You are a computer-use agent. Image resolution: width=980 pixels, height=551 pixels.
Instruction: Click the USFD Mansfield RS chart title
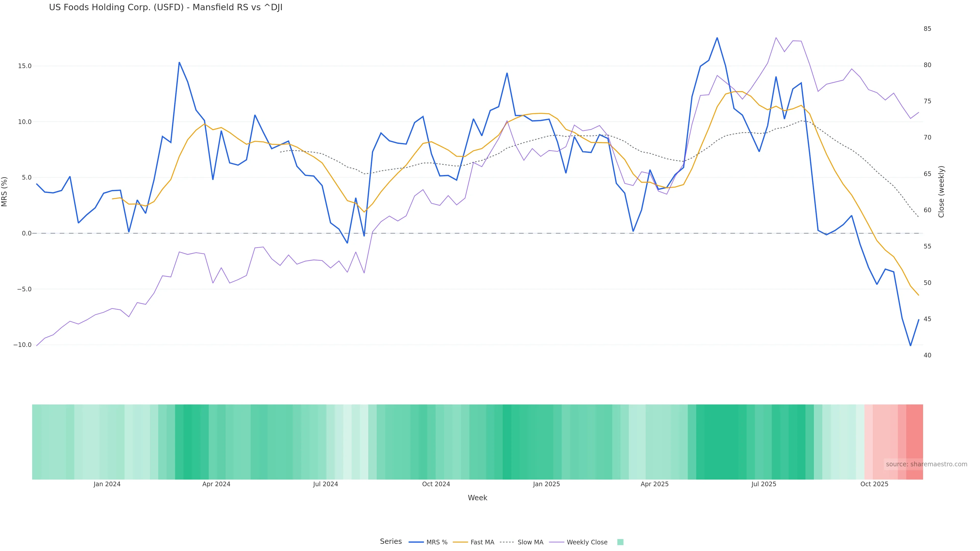pyautogui.click(x=165, y=8)
